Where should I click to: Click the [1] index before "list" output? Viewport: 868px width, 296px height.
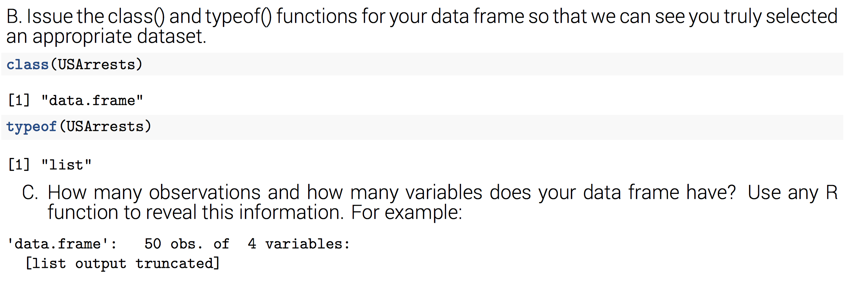coord(19,165)
